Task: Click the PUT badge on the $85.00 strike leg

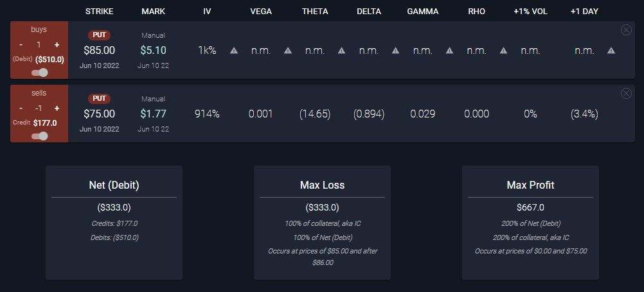Action: [100, 35]
